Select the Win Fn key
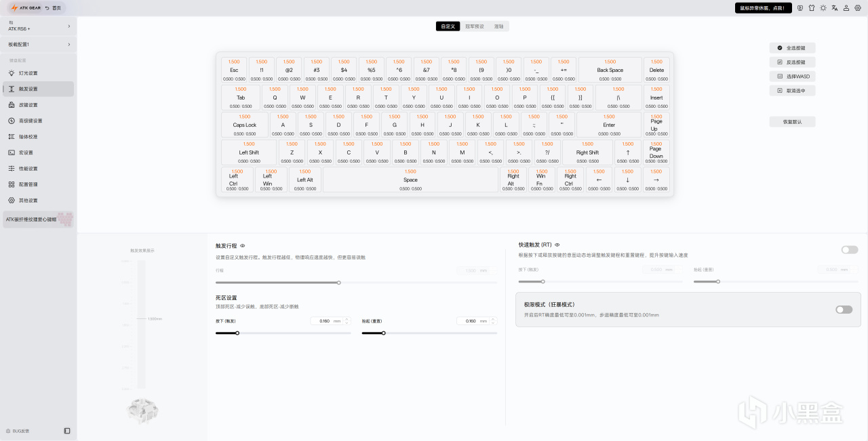The height and width of the screenshot is (441, 868). [x=541, y=180]
